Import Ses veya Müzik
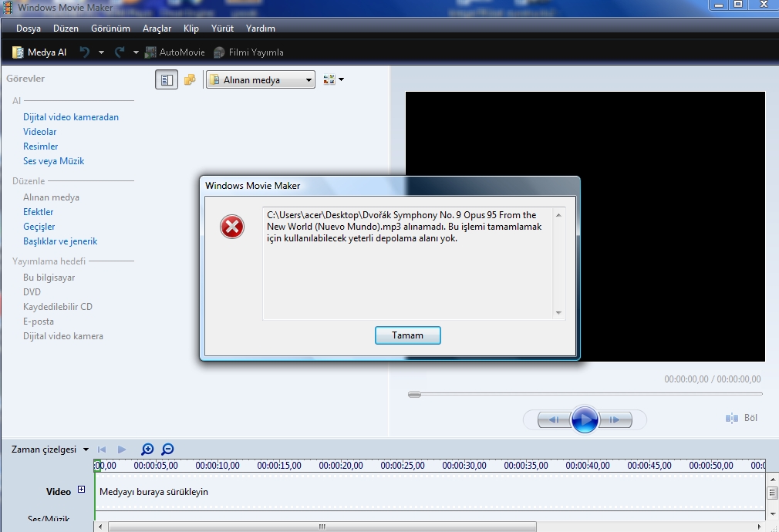The width and height of the screenshot is (779, 532). point(54,161)
